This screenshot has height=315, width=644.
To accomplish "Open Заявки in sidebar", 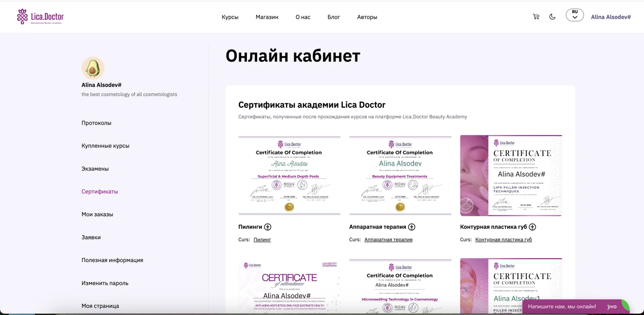I will [91, 237].
